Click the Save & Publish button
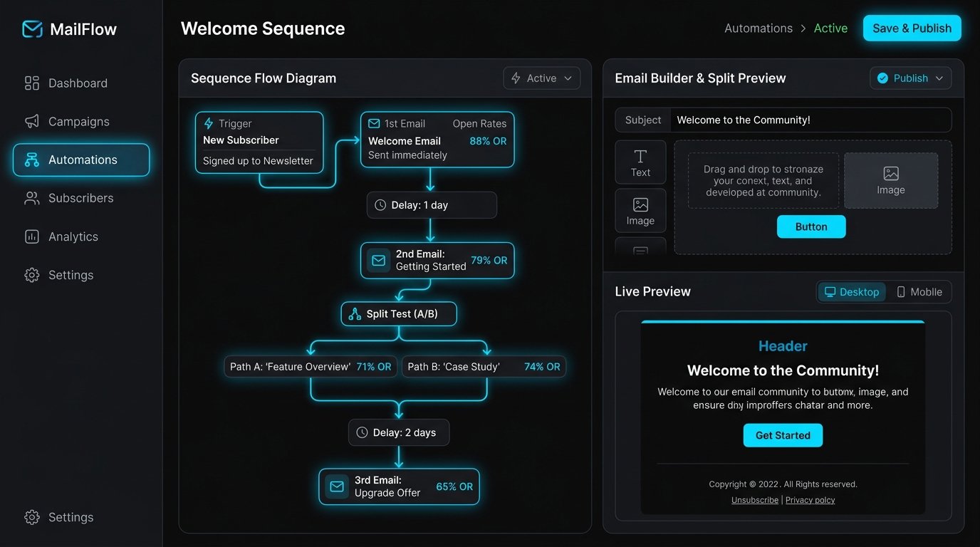 [x=912, y=28]
